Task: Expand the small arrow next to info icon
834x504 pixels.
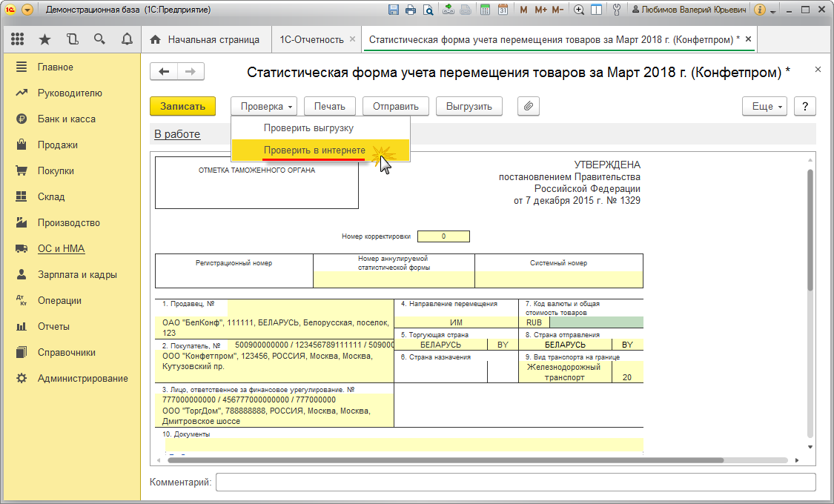Action: [x=772, y=10]
